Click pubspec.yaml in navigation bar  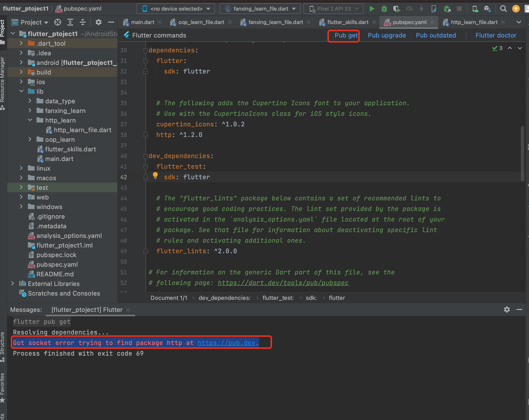coord(78,9)
